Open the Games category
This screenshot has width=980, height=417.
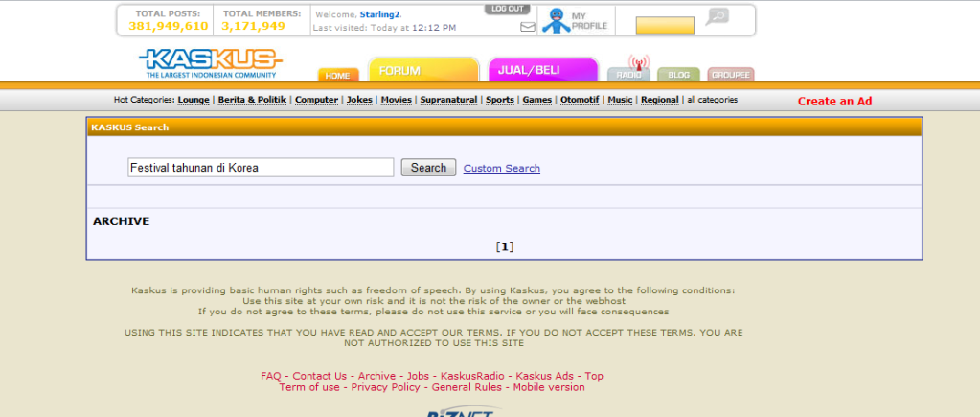tap(537, 100)
